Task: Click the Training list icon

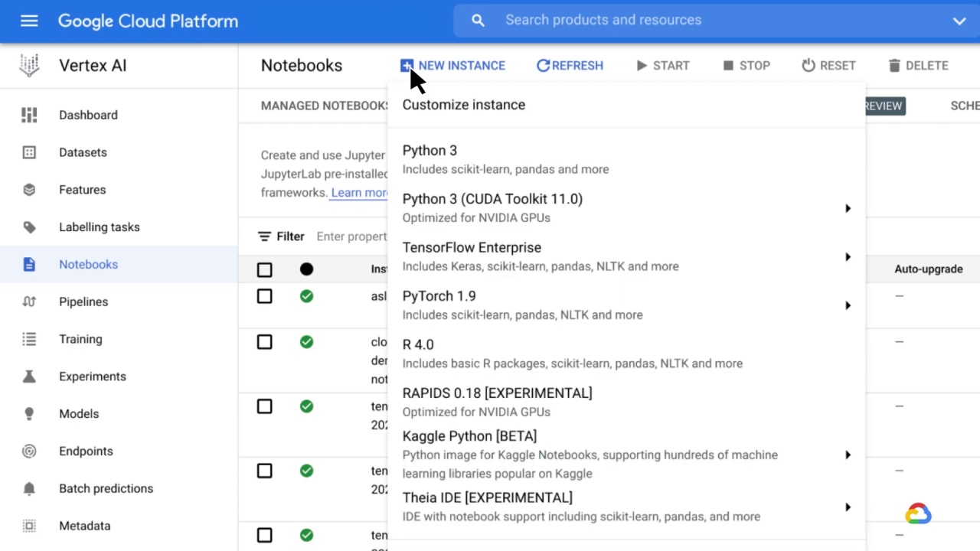Action: click(x=29, y=339)
